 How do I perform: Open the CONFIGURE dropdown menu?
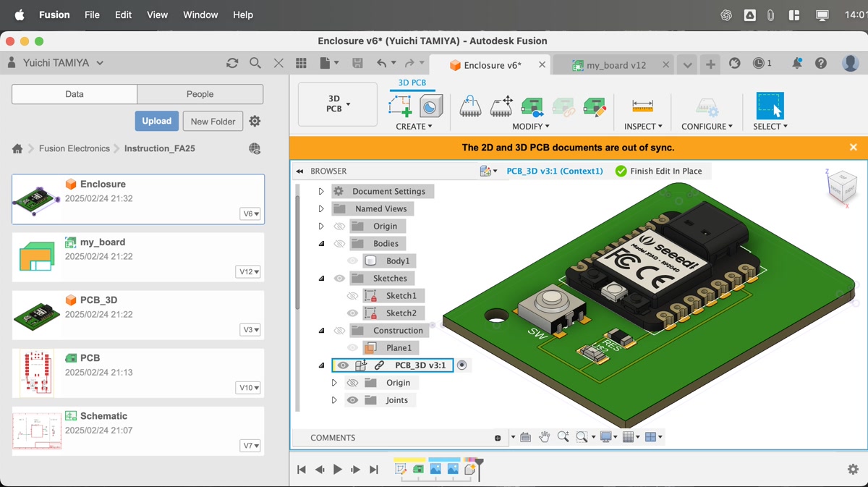tap(707, 126)
